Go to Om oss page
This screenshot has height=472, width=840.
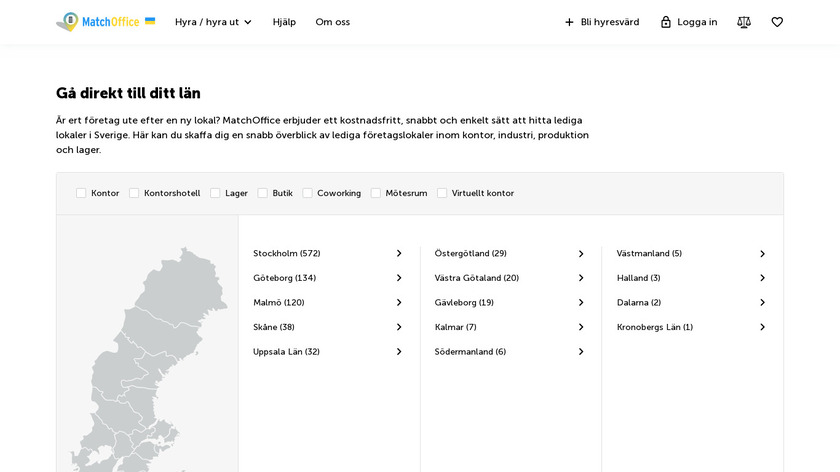[332, 22]
